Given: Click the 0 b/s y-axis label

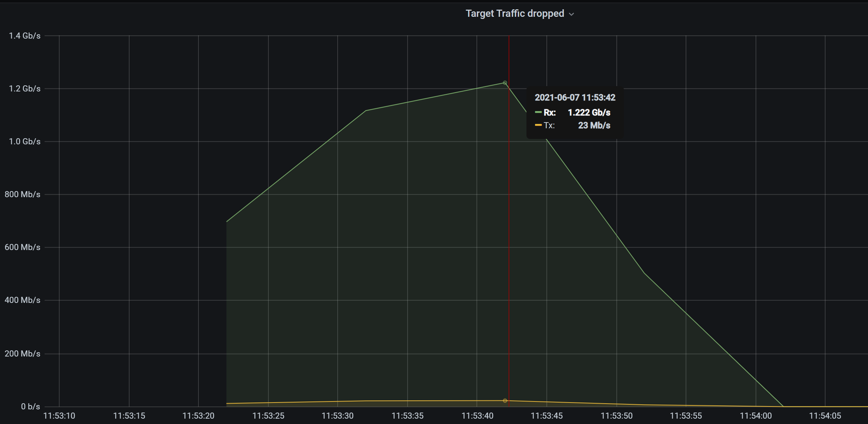Looking at the screenshot, I should (x=30, y=406).
